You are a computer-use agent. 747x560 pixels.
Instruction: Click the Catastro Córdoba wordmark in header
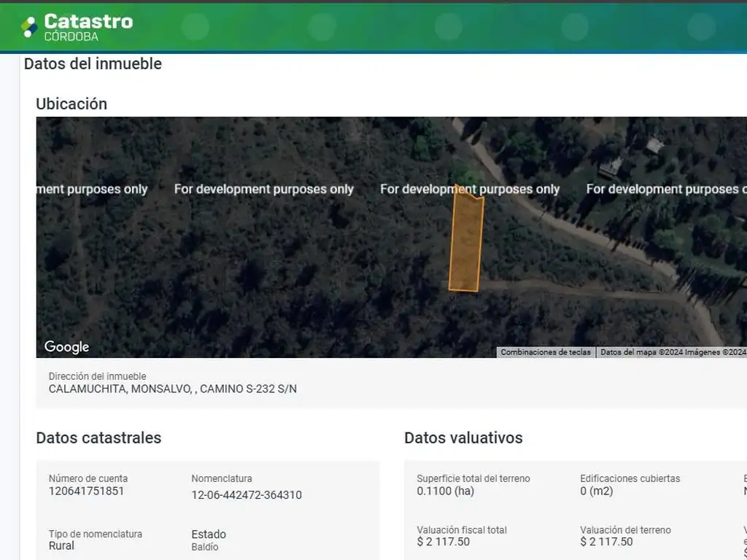tap(88, 26)
